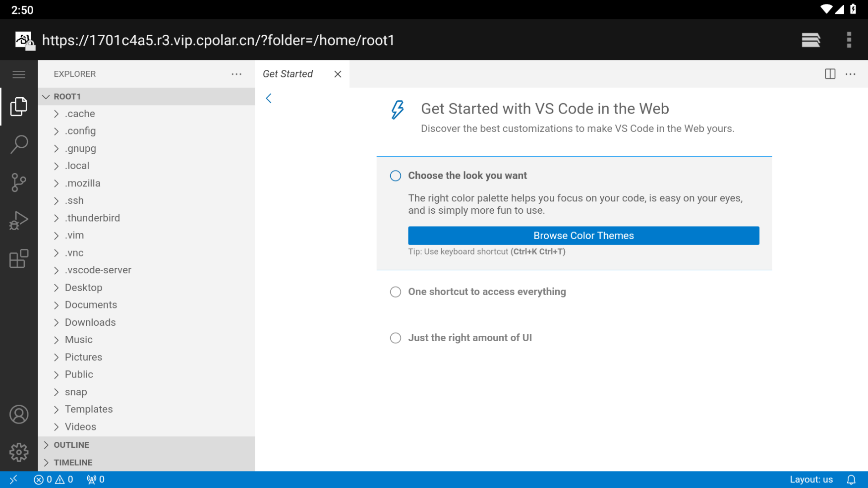The height and width of the screenshot is (488, 868).
Task: Switch to the Get Started tab
Action: (288, 74)
